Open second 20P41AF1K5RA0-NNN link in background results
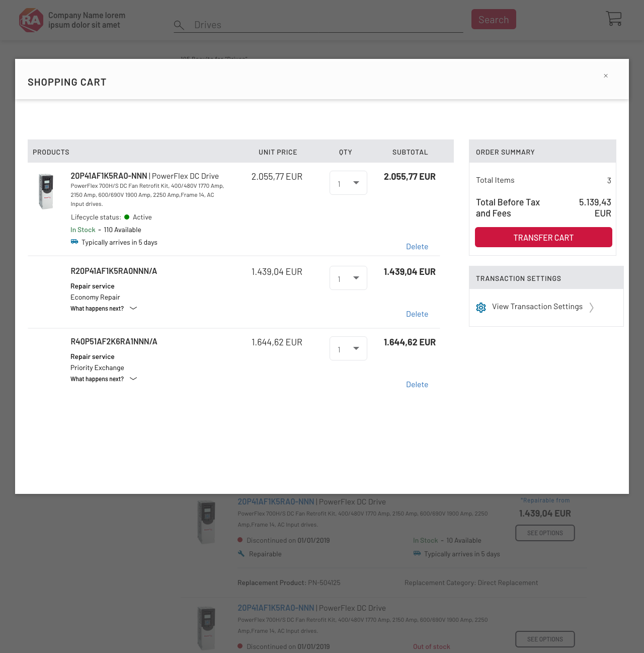The width and height of the screenshot is (644, 653). pos(276,608)
